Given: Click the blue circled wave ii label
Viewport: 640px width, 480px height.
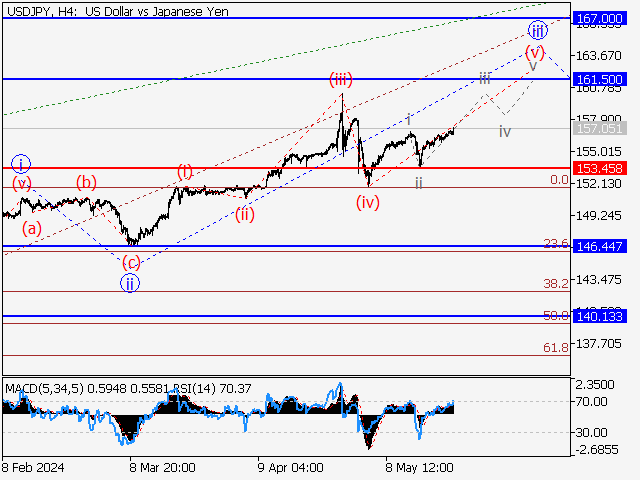Looking at the screenshot, I should tap(130, 283).
